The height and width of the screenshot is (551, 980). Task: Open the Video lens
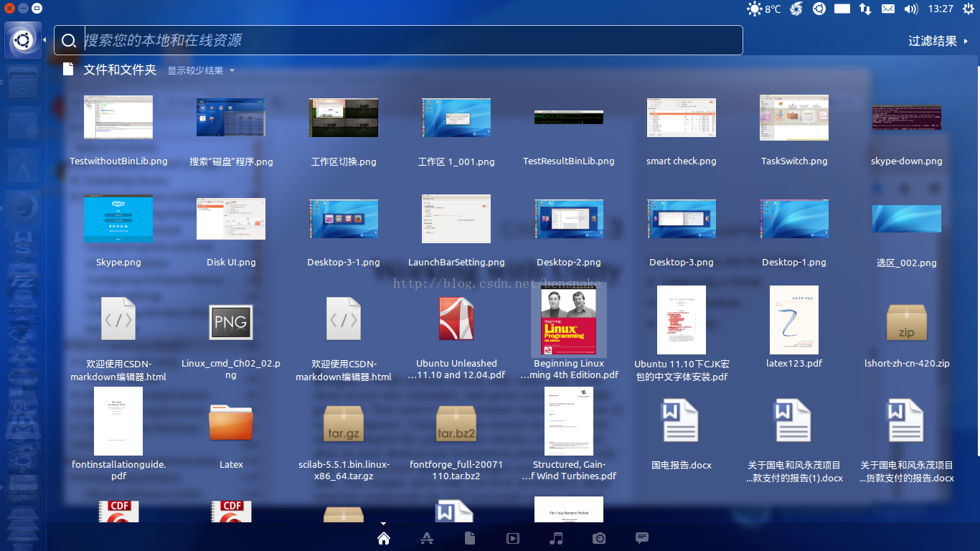pyautogui.click(x=513, y=538)
